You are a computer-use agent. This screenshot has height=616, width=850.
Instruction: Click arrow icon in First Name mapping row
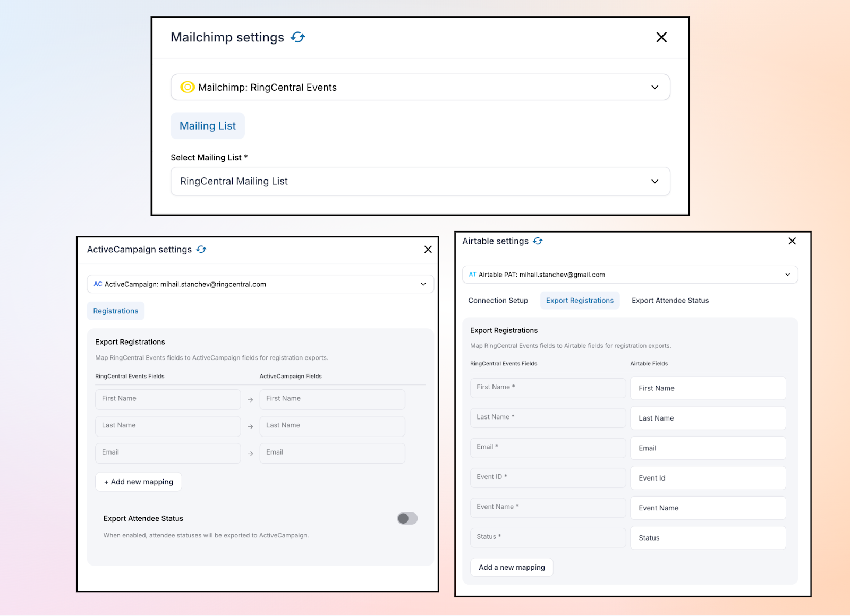[x=250, y=399]
